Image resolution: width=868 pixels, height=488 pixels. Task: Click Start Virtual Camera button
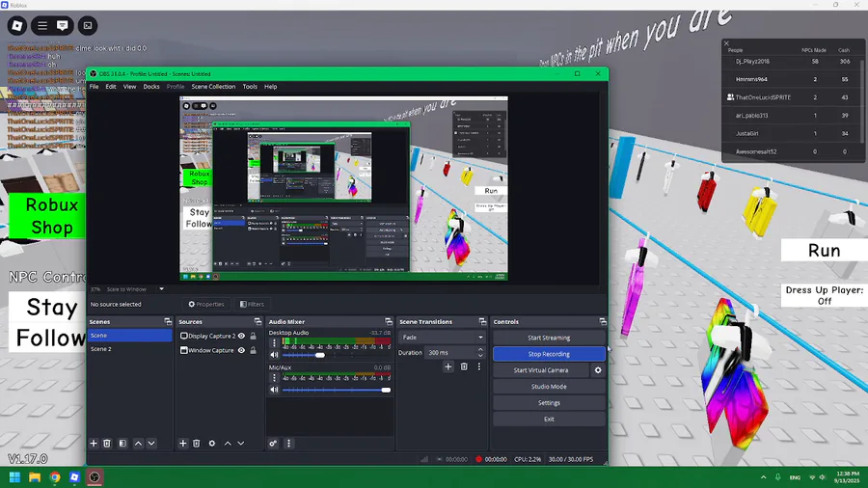[x=541, y=370]
